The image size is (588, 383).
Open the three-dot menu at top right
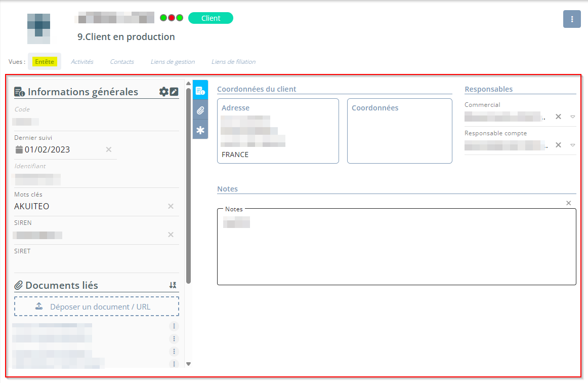click(572, 19)
